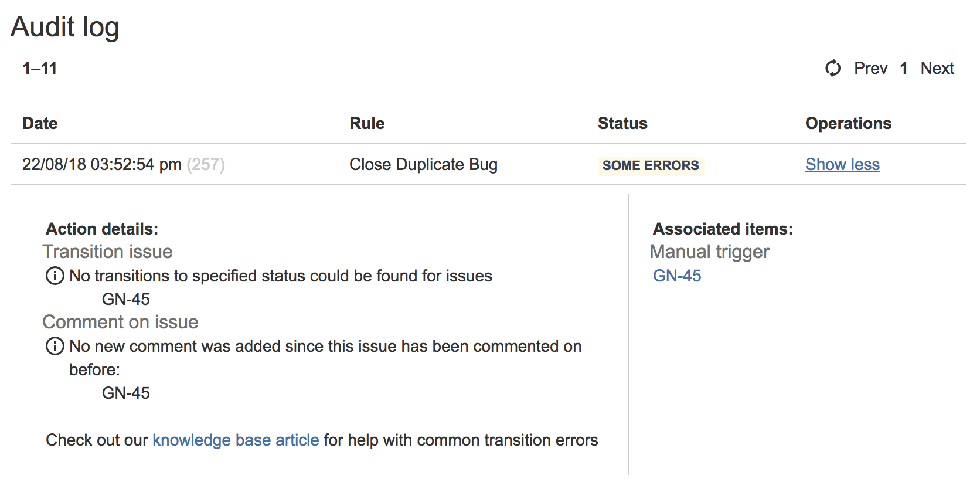Click the Comment on issue action heading
The image size is (980, 482).
[x=120, y=322]
